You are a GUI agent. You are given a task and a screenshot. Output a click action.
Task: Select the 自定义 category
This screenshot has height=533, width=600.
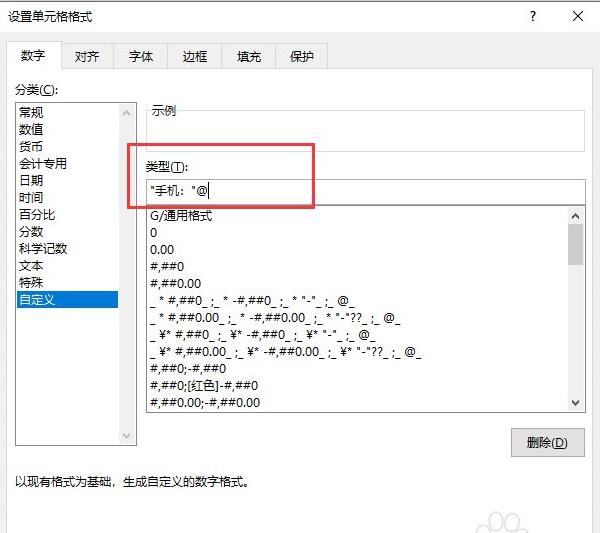67,300
